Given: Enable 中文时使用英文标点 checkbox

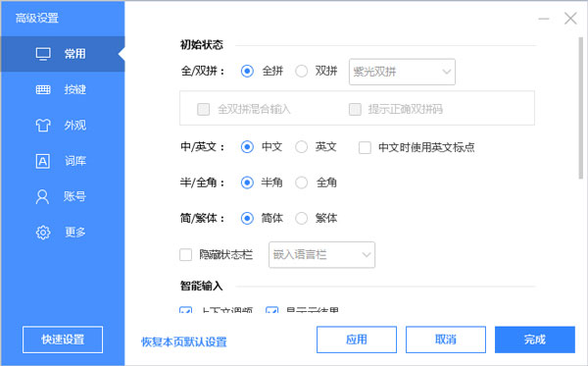Looking at the screenshot, I should pos(365,147).
